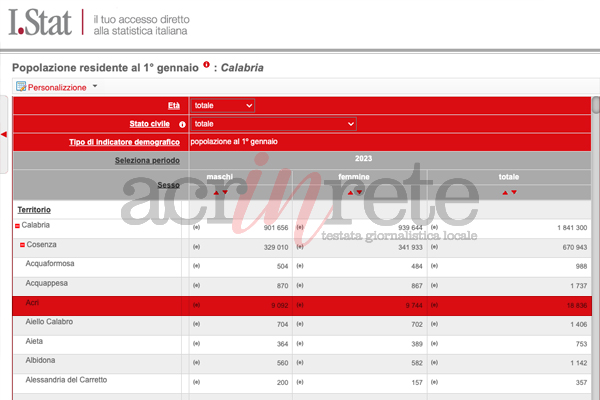Select the Aieta row label

pyautogui.click(x=34, y=341)
